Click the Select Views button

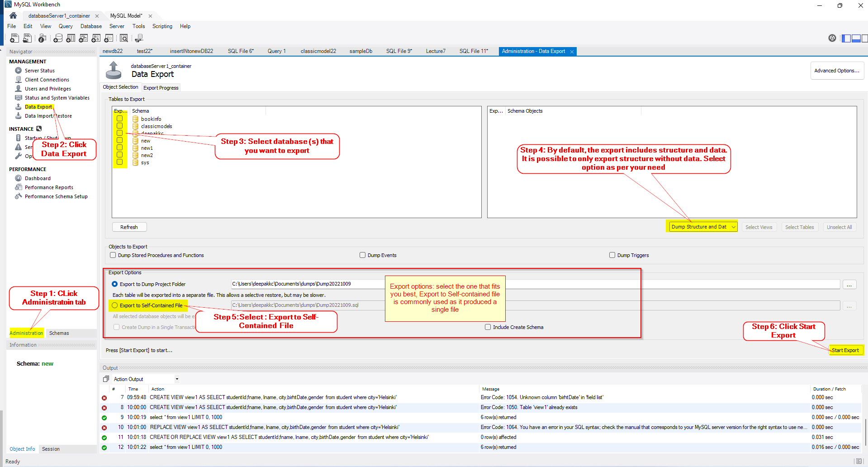(759, 227)
